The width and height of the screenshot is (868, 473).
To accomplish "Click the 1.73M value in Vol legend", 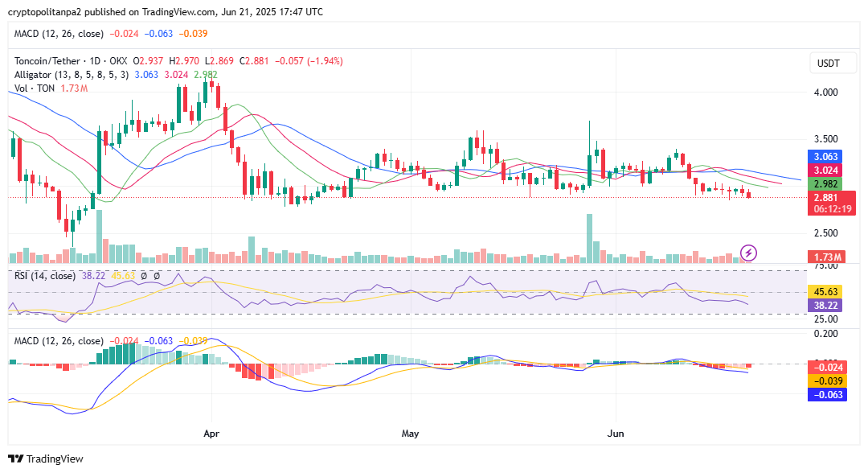I will click(74, 88).
